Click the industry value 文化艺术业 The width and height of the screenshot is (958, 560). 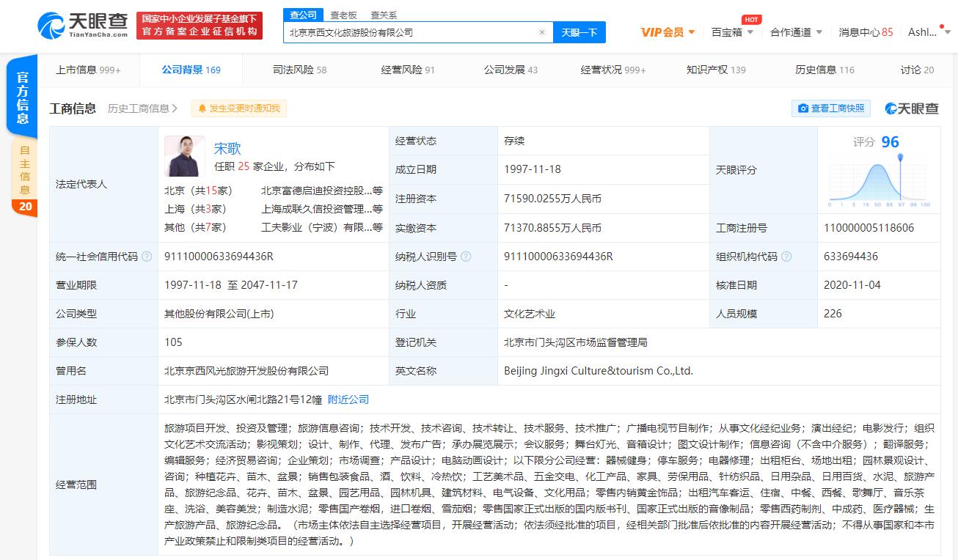point(530,314)
